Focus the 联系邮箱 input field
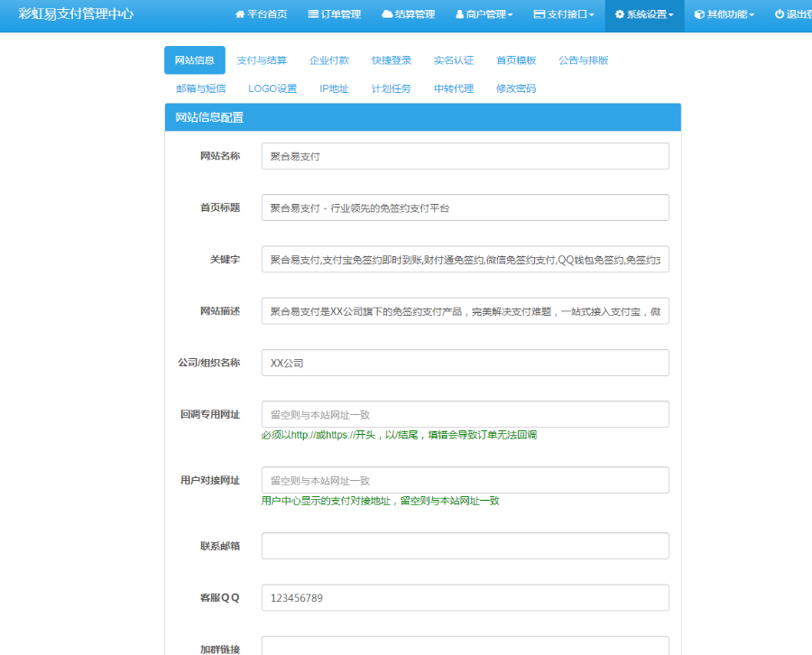 [465, 546]
